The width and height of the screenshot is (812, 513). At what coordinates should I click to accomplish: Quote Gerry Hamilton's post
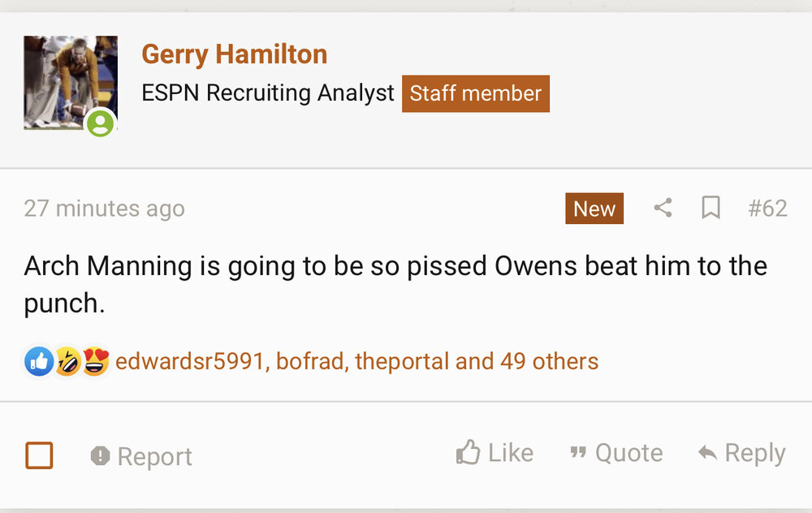click(616, 453)
